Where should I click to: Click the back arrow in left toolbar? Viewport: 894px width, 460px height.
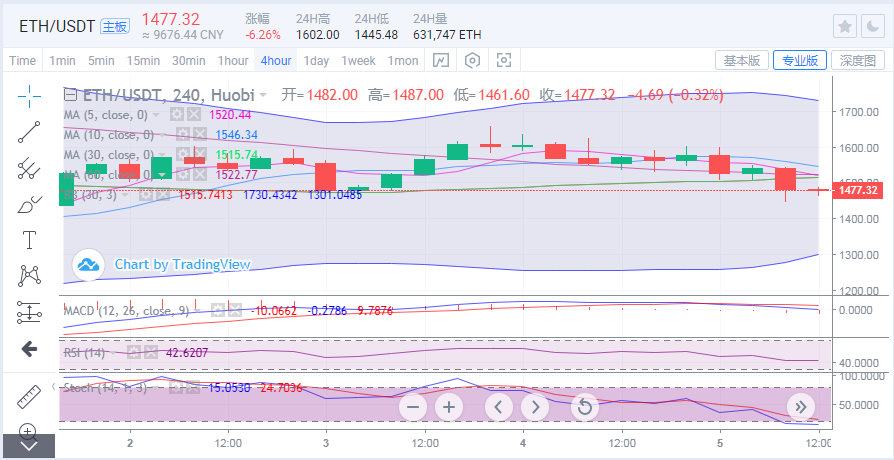pyautogui.click(x=29, y=349)
